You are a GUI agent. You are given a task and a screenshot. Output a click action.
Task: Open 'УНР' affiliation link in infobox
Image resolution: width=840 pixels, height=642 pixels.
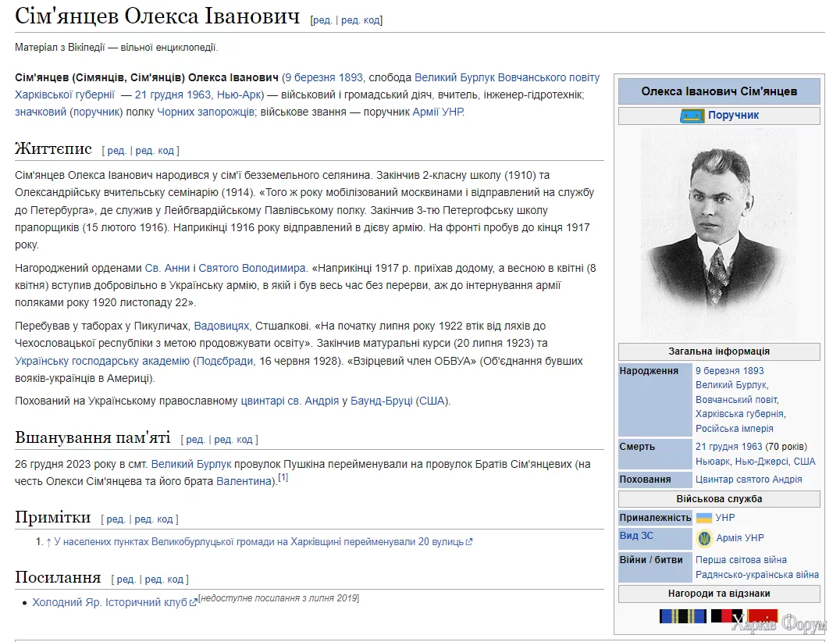coord(724,518)
